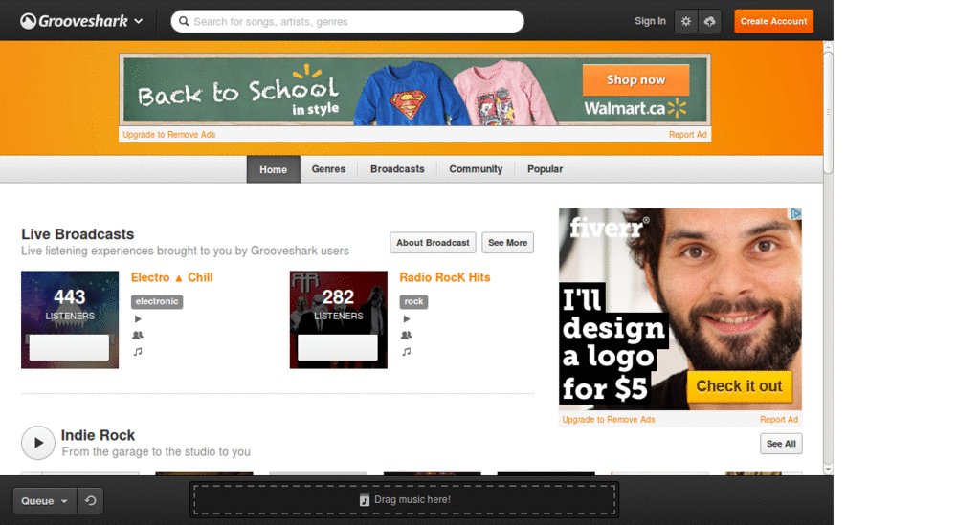The image size is (980, 525).
Task: Open the Broadcasts tab
Action: (397, 169)
